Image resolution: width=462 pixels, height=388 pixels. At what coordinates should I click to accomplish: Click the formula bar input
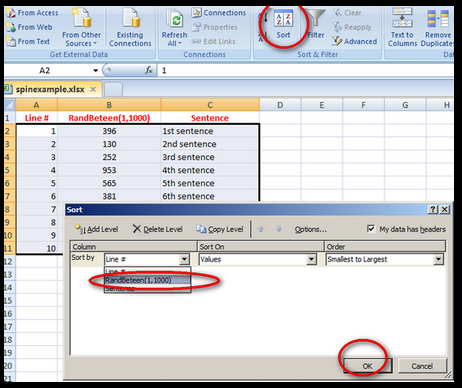tap(305, 70)
